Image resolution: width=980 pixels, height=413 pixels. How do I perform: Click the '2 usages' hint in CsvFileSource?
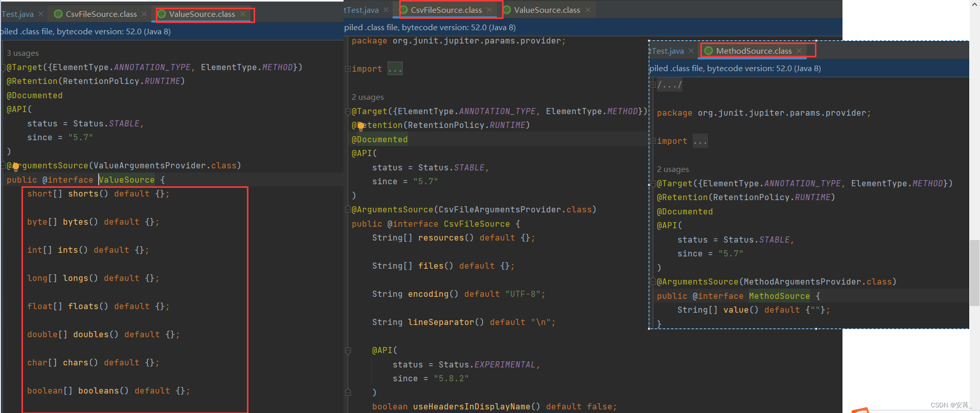[x=368, y=97]
